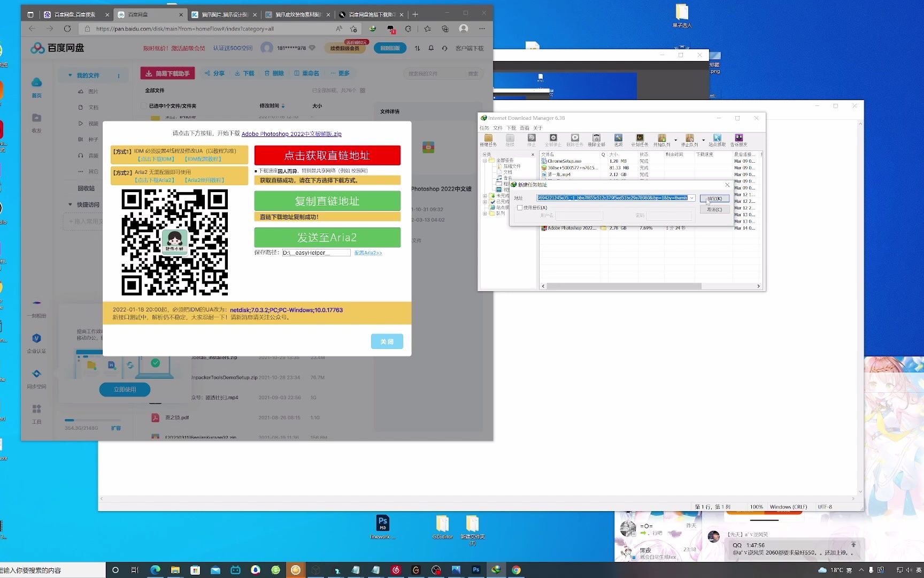Screen dimensions: 924x578
Task: Click IDM Resume (继续) toolbar icon
Action: 510,140
